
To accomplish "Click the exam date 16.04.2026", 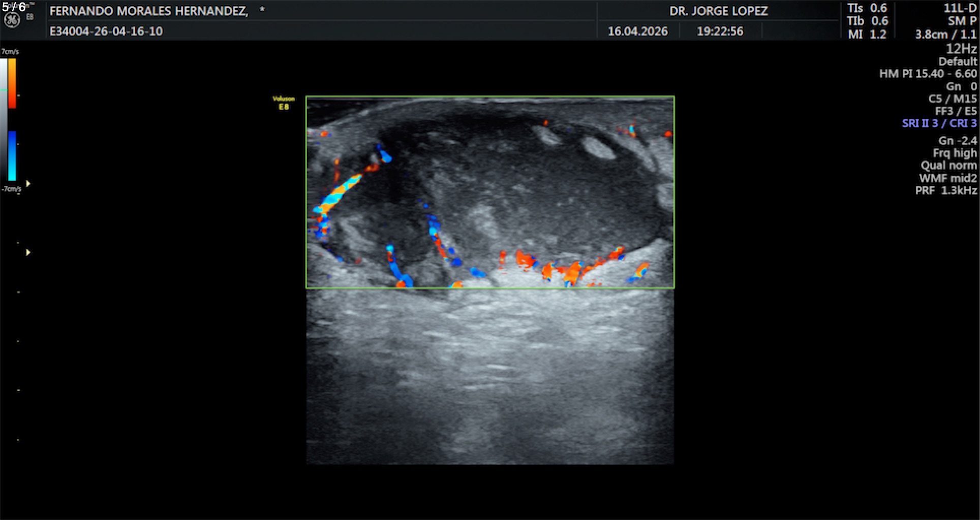I will coord(637,31).
